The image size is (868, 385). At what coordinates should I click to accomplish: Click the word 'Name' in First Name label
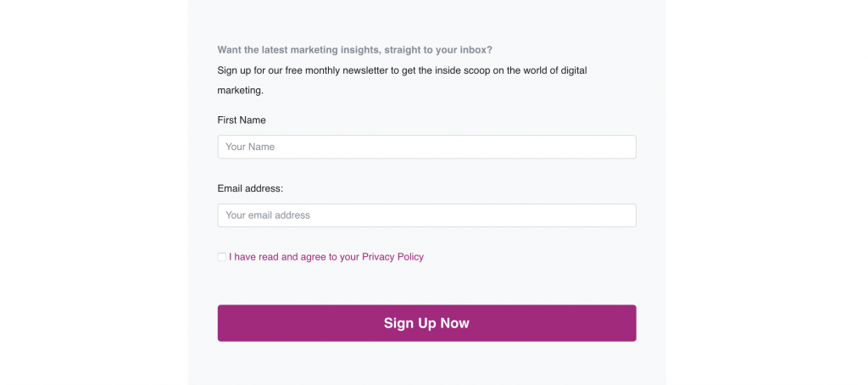pos(253,120)
